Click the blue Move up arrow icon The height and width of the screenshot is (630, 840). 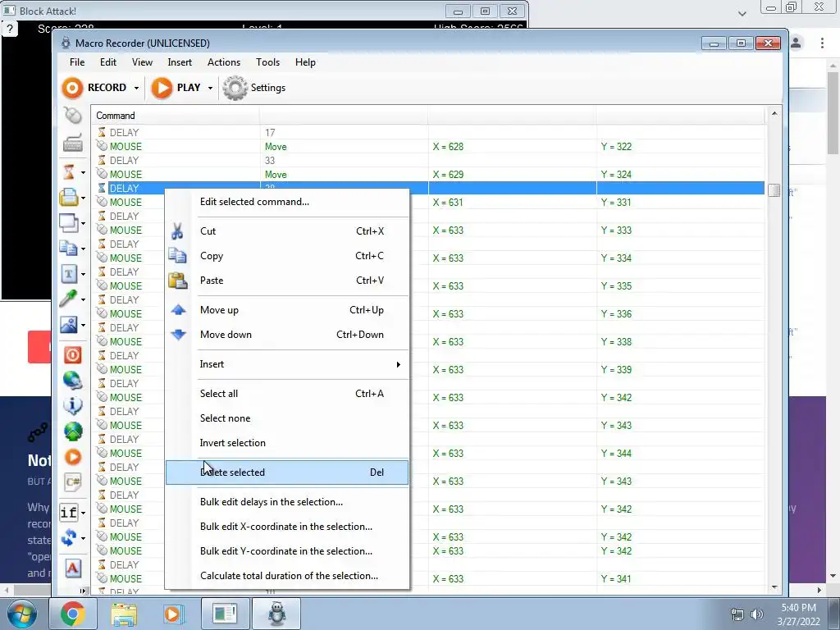click(178, 309)
